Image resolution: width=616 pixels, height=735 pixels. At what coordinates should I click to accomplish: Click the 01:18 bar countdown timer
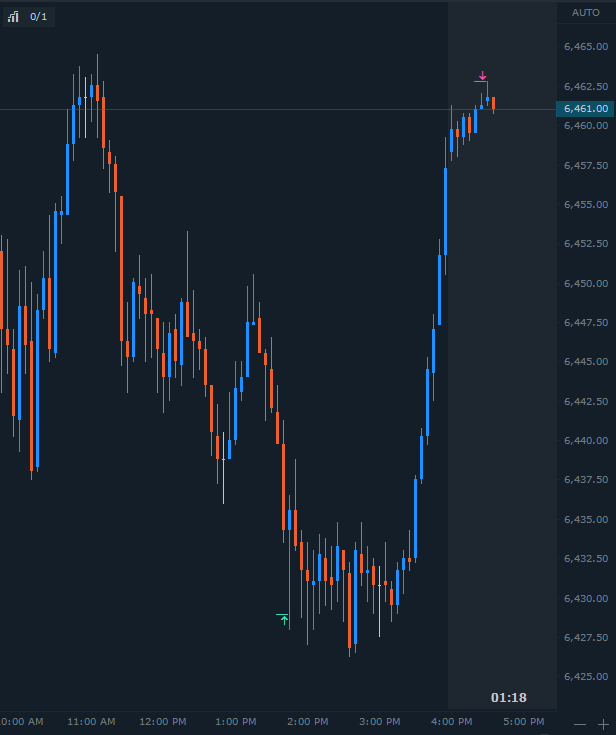509,698
